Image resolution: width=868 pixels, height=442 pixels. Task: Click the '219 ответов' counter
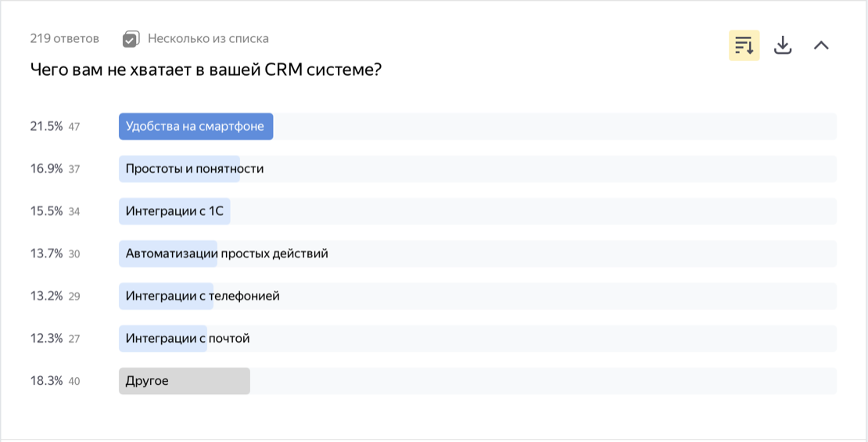(x=65, y=39)
